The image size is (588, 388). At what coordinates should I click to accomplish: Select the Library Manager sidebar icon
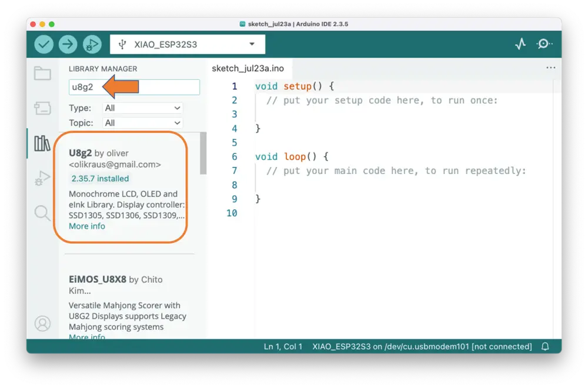pyautogui.click(x=42, y=143)
